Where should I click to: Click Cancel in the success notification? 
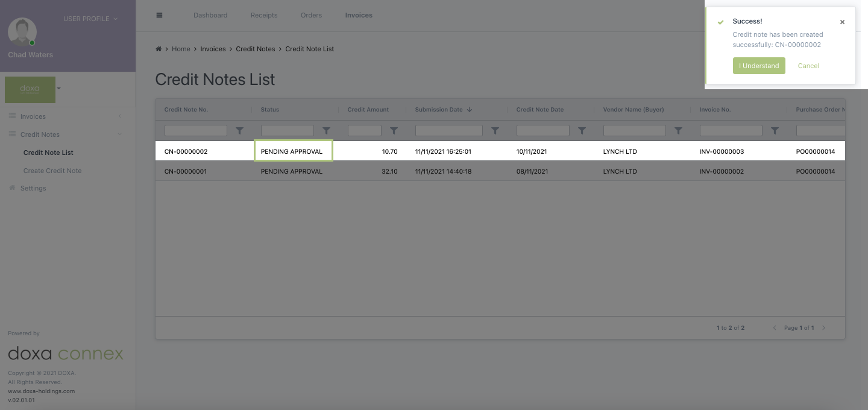coord(808,66)
